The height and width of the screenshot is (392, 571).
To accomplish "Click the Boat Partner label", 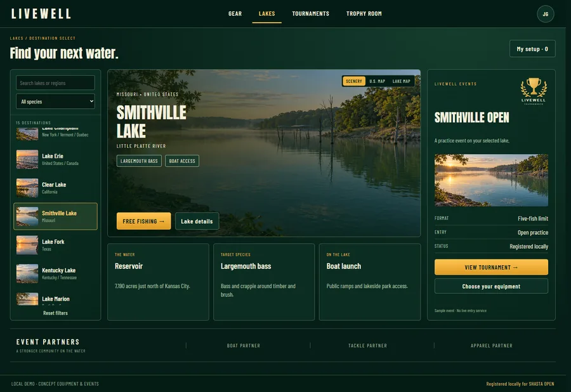I will [x=244, y=346].
